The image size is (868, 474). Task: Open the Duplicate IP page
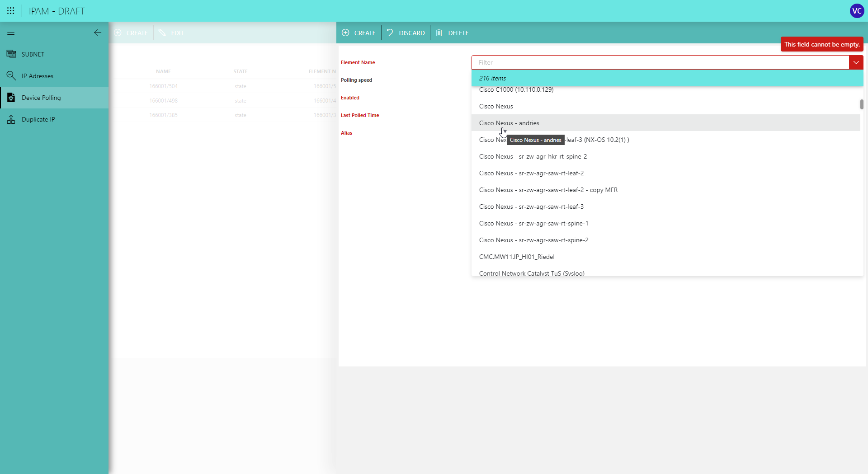click(54, 119)
